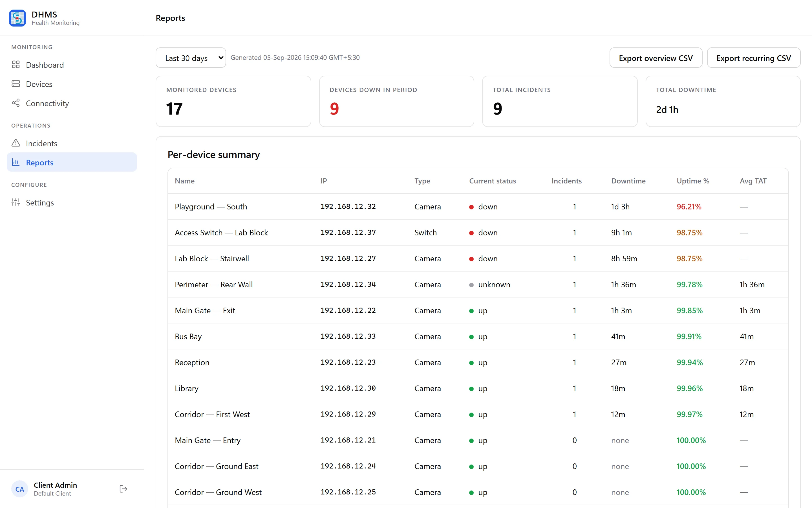The width and height of the screenshot is (812, 508).
Task: Click the Settings sliders icon
Action: (16, 202)
